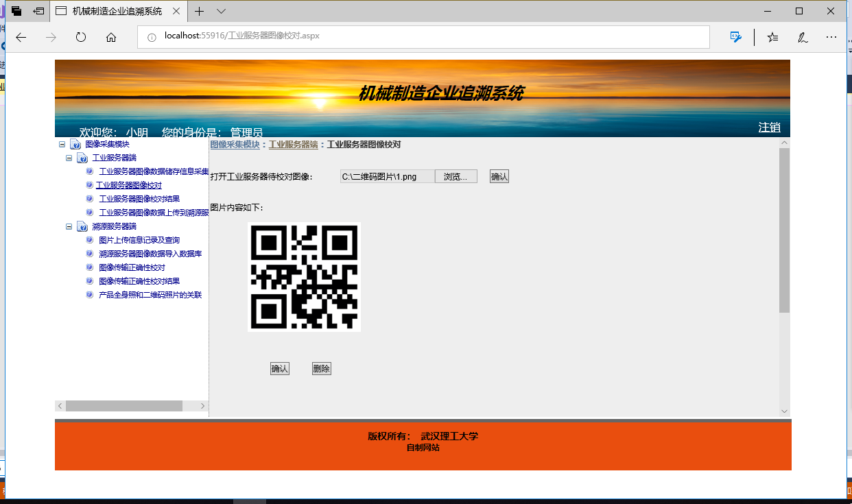The image size is (852, 504).
Task: Close the 机械制造企业追溯系统 tab
Action: pyautogui.click(x=177, y=11)
